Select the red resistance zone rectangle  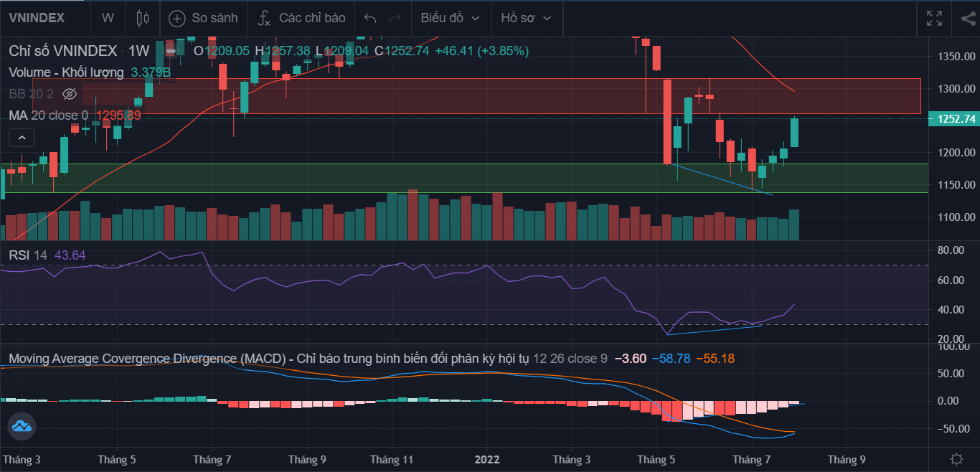tap(476, 96)
